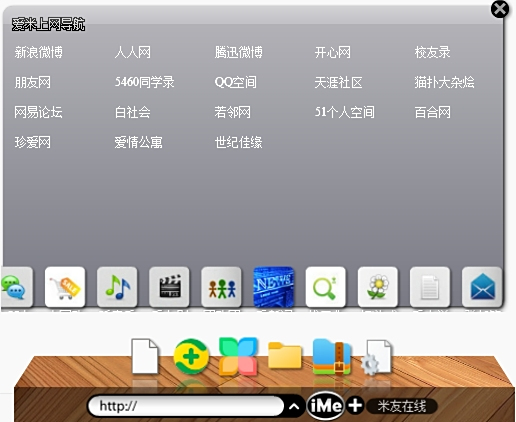This screenshot has width=516, height=422.
Task: Click the iMe logo button
Action: pos(326,406)
